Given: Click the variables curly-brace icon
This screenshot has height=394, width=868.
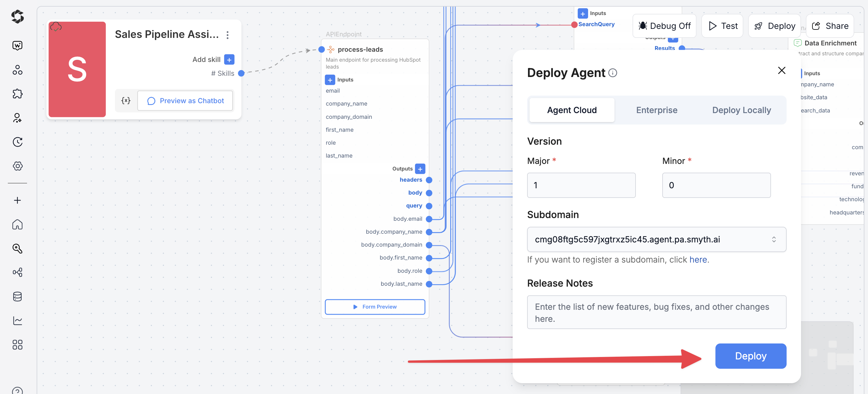Looking at the screenshot, I should click(x=126, y=100).
